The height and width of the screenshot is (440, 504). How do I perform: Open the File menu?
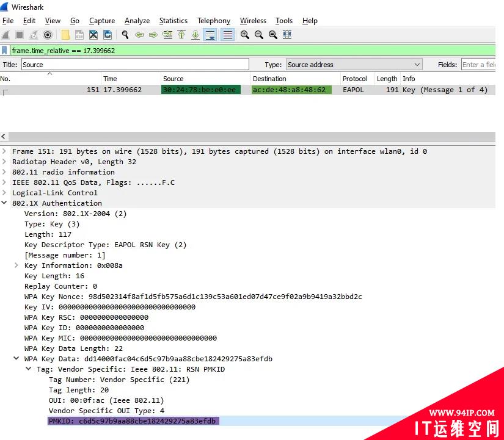(8, 21)
